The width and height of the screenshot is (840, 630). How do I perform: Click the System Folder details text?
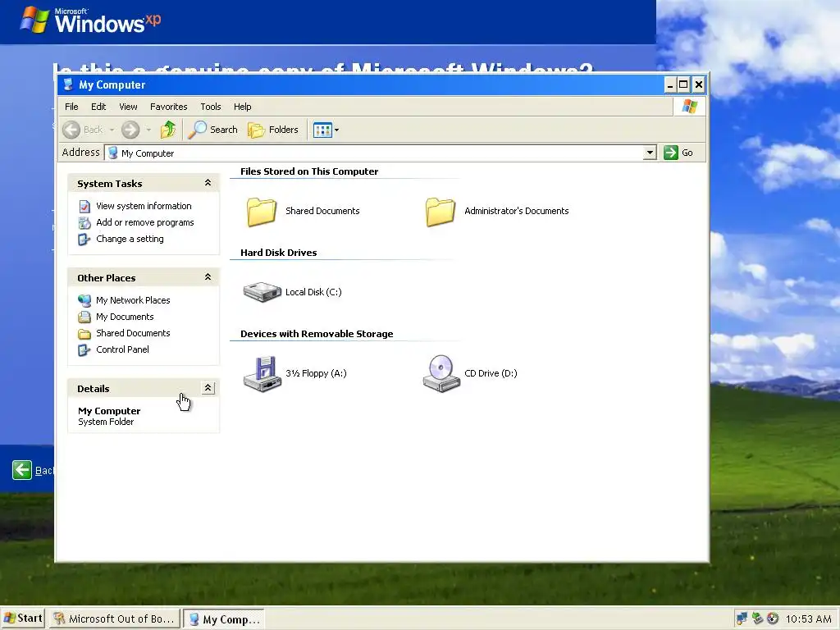tap(106, 422)
